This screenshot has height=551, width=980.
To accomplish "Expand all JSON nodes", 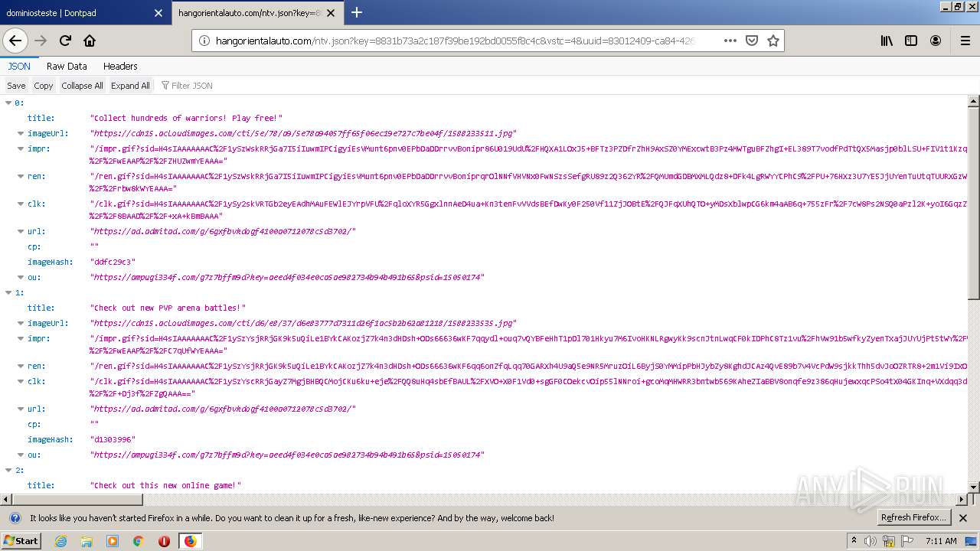I will pos(130,86).
